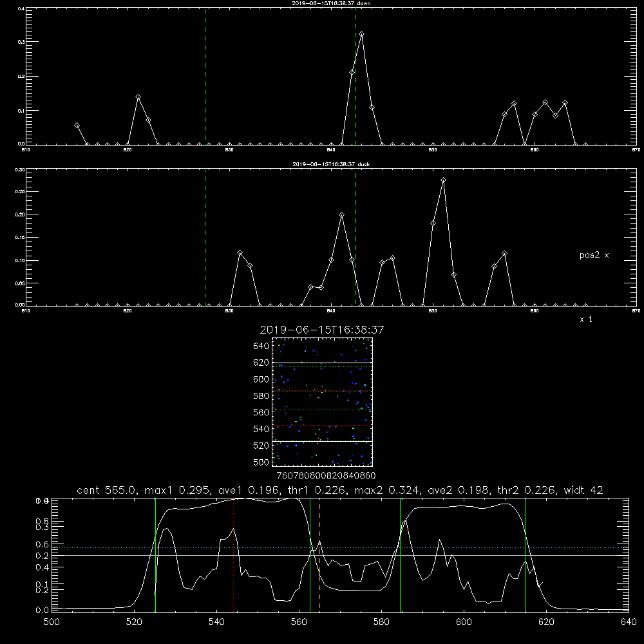This screenshot has width=644, height=644.
Task: Click dusk peak diamond reaching 0.20
Action: pyautogui.click(x=342, y=215)
